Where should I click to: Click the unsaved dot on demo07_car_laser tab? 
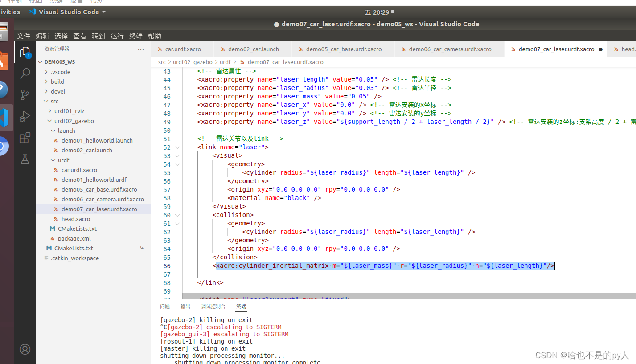coord(601,49)
